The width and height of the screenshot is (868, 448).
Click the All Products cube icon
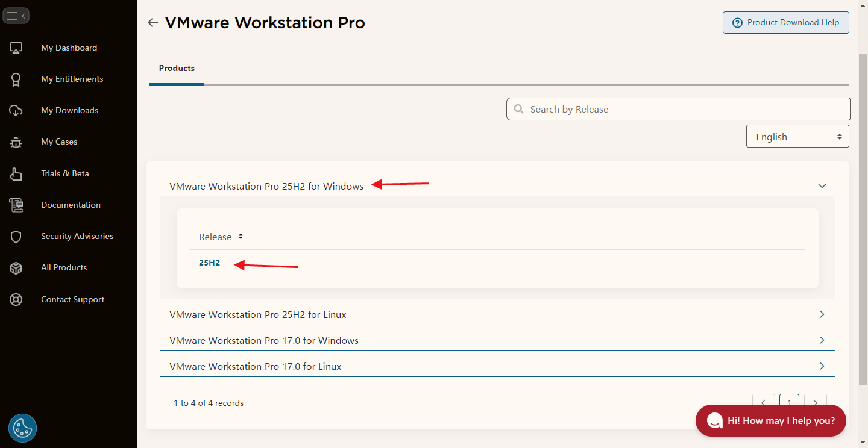(16, 268)
